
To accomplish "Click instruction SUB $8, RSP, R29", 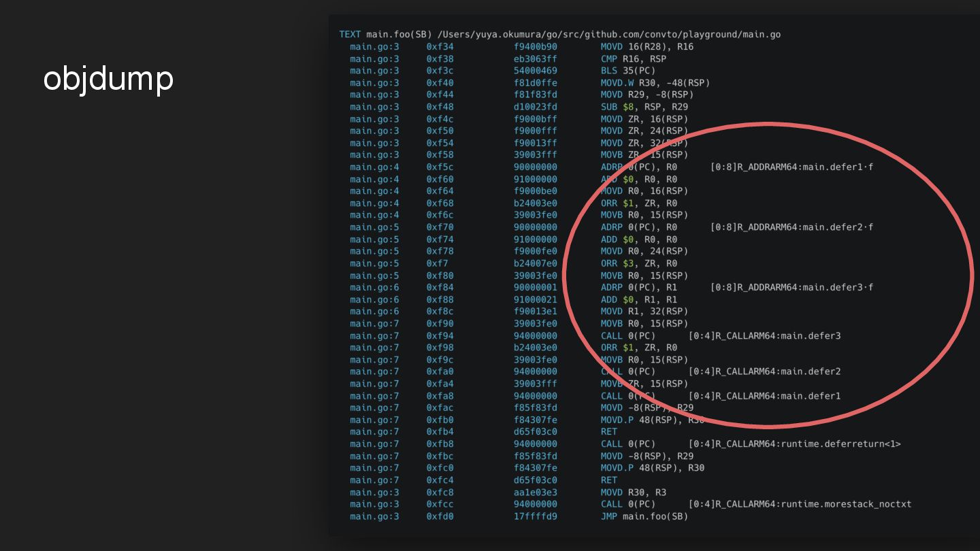I will click(x=644, y=107).
